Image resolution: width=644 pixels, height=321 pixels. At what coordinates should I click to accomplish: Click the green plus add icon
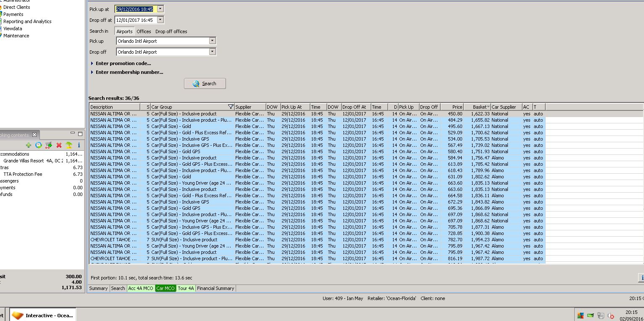28,145
